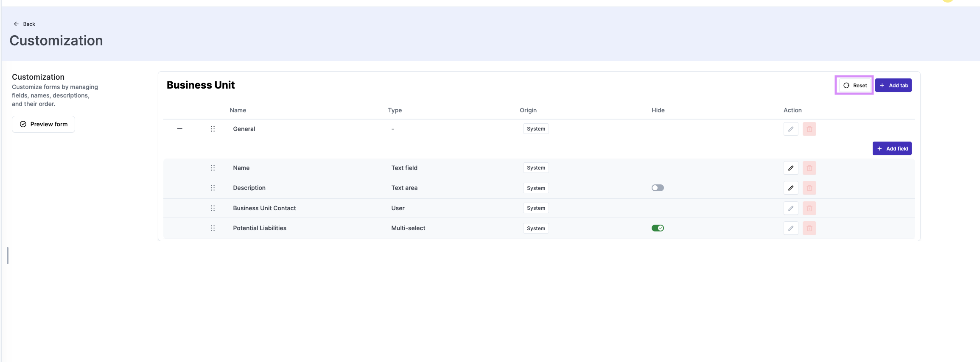Click the Add field button
Screen dimensions: 980x362
point(892,148)
